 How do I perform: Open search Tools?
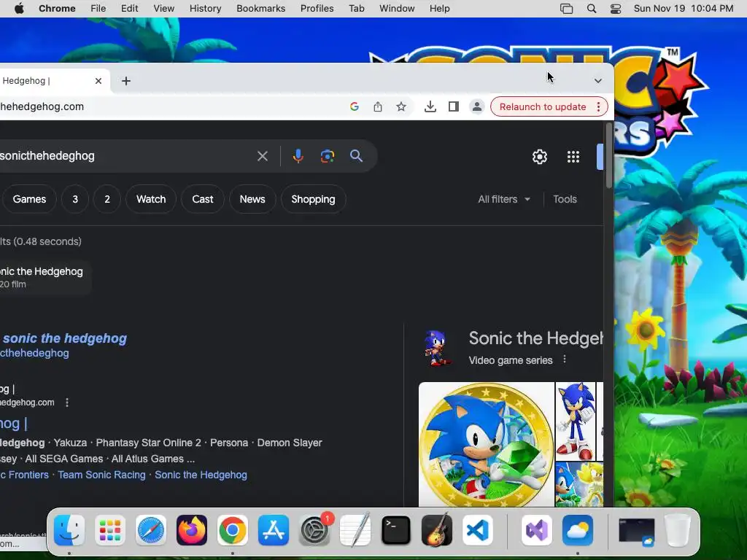(x=565, y=199)
